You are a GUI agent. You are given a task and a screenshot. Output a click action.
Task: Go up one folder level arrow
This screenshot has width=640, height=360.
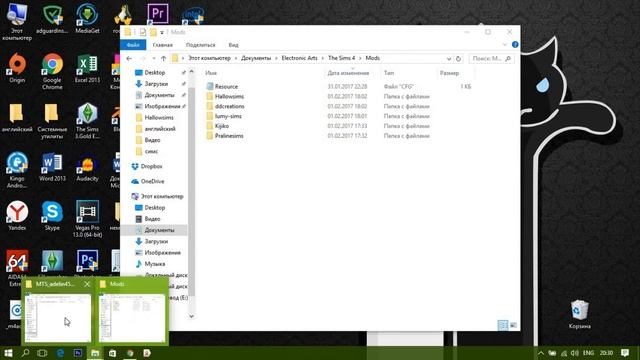pos(163,58)
